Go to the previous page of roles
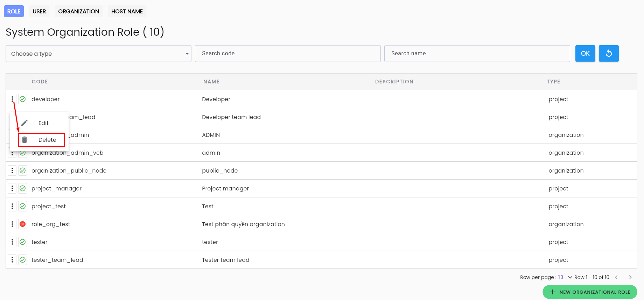This screenshot has width=644, height=300. (616, 277)
